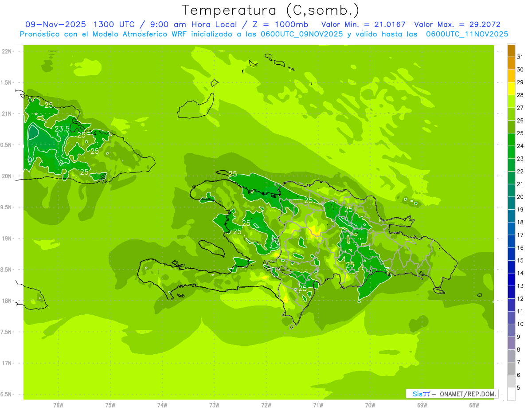Viewport: 532px width, 411px height.
Task: Click the legend value '10' on the color scale
Action: coord(520,324)
